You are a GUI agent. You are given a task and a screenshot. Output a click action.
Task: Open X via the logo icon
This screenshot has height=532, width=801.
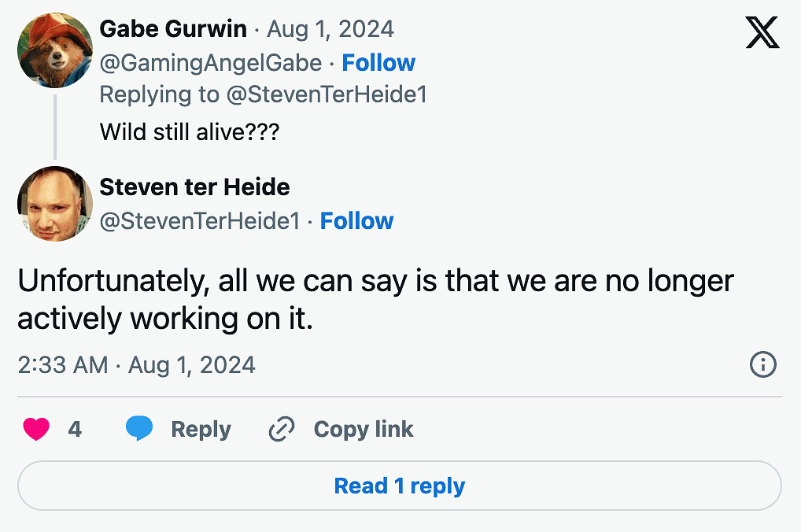(x=762, y=32)
